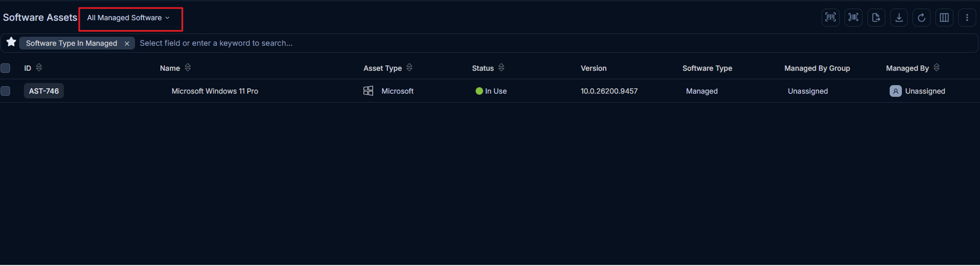Click the Managed By Group column header

(817, 68)
